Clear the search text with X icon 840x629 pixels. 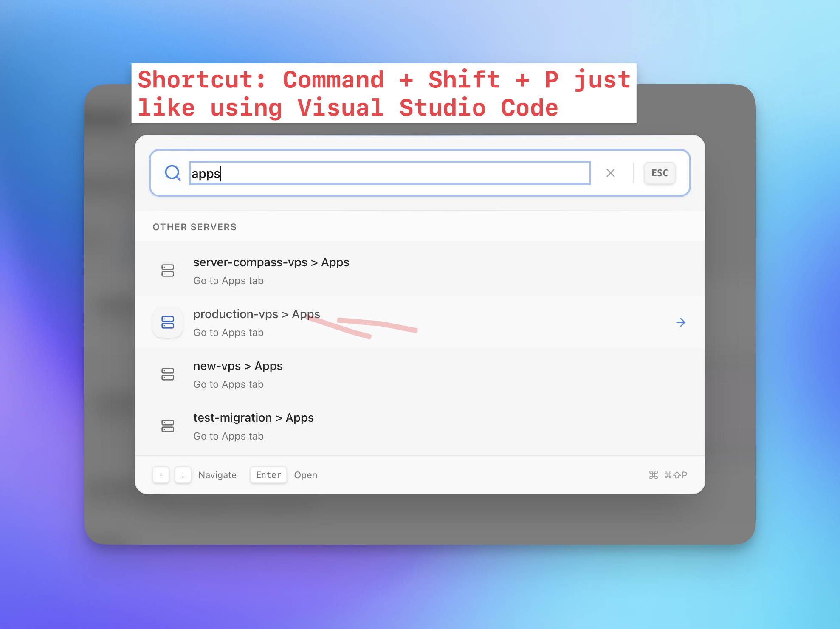click(x=610, y=173)
